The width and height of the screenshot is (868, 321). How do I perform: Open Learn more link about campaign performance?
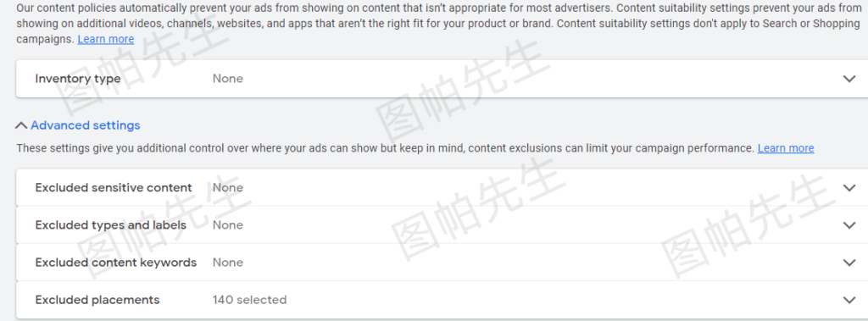[x=786, y=148]
